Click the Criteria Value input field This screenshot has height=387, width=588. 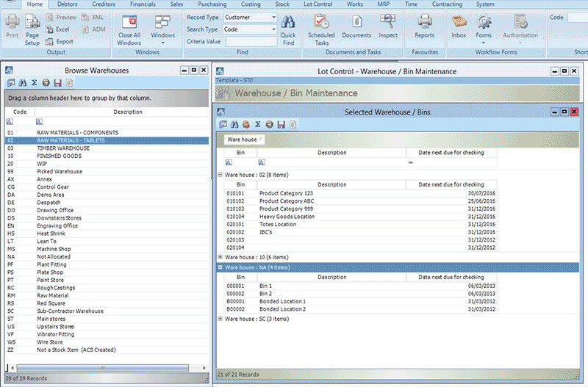click(251, 42)
